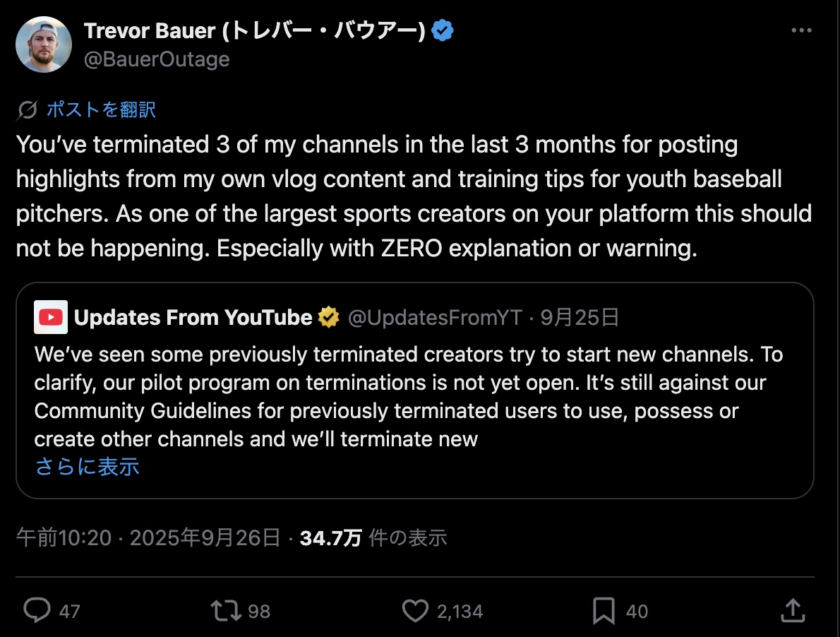
Task: Click the @UpdatesFromYT handle
Action: coord(435,318)
